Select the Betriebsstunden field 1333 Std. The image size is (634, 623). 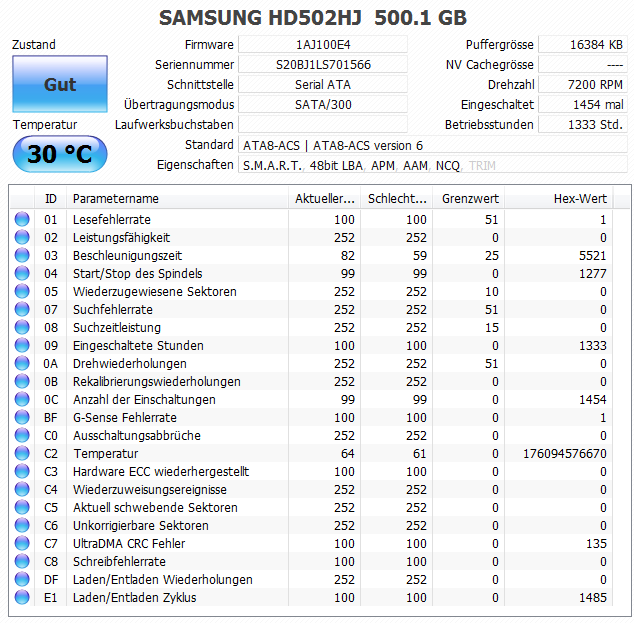[583, 125]
